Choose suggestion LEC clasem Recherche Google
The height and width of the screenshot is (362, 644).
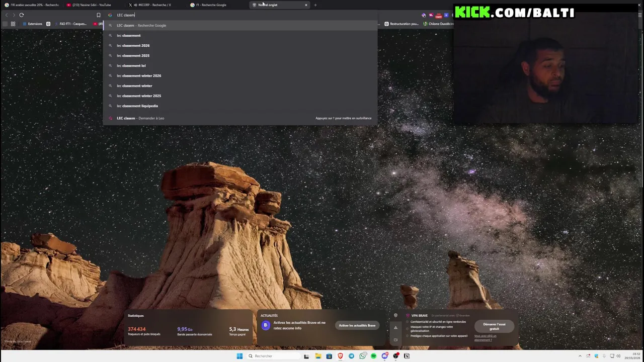(x=240, y=25)
